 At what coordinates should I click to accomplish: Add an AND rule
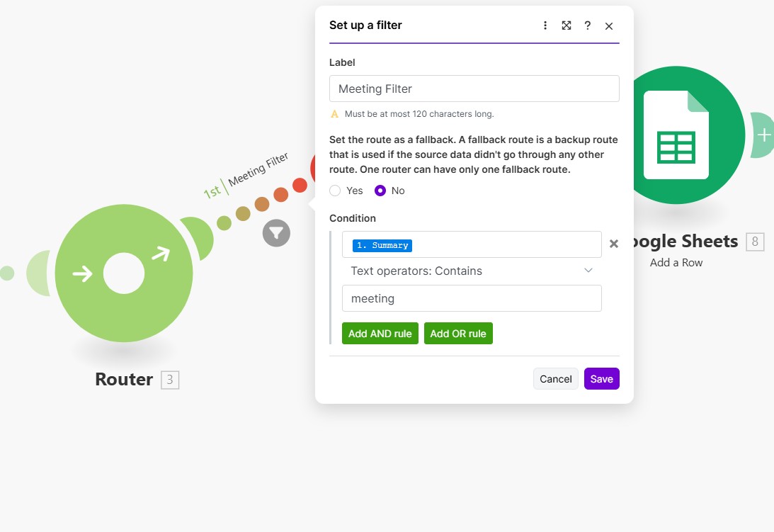tap(380, 334)
